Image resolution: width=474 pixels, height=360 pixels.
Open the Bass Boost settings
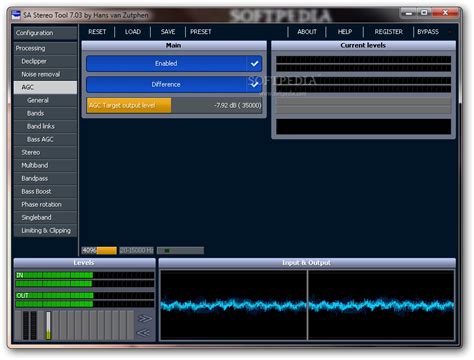[x=45, y=191]
